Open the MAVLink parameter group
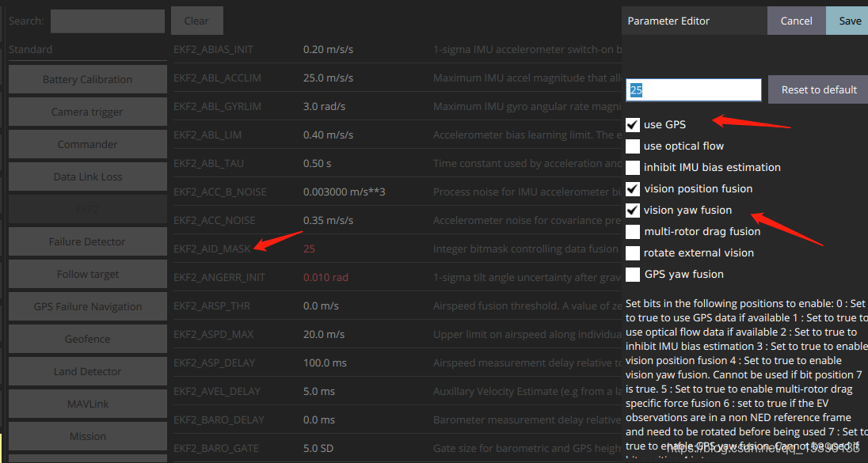Viewport: 868px width, 463px height. [87, 404]
